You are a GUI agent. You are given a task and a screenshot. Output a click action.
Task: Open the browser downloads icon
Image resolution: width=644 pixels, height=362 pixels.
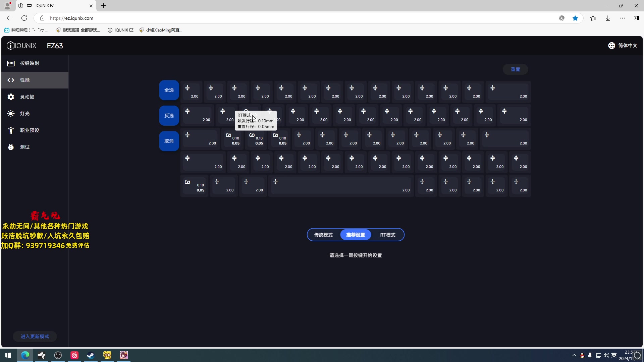(608, 18)
